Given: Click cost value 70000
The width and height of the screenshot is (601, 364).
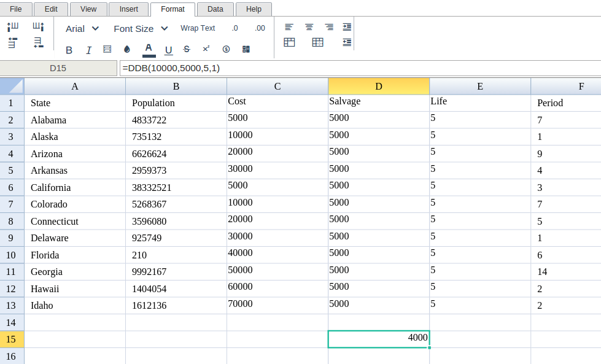Looking at the screenshot, I should (277, 305).
